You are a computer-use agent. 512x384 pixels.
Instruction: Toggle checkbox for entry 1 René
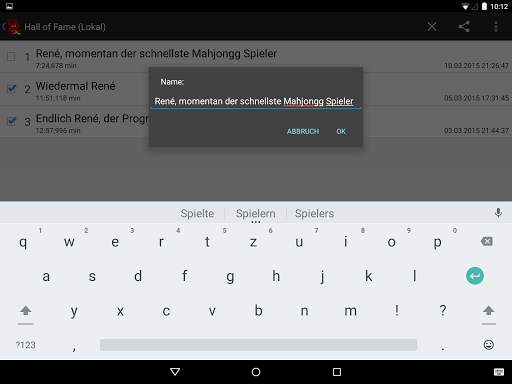[x=11, y=56]
